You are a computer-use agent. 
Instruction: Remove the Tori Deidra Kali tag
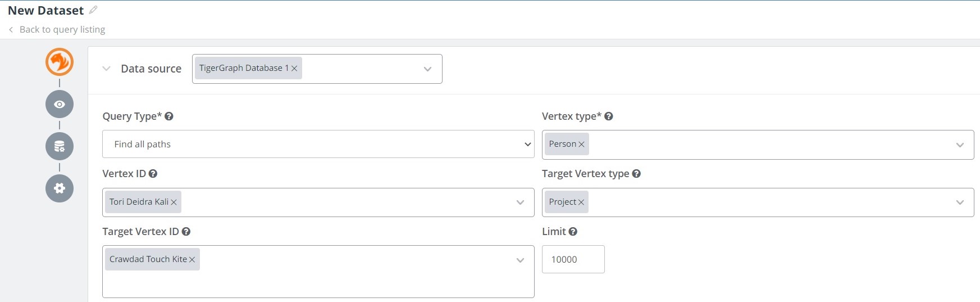[174, 202]
